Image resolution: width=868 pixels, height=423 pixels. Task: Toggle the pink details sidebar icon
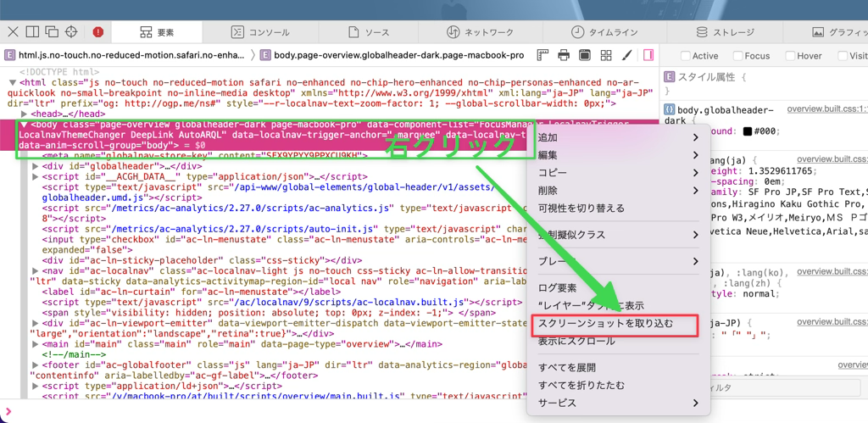pyautogui.click(x=648, y=55)
